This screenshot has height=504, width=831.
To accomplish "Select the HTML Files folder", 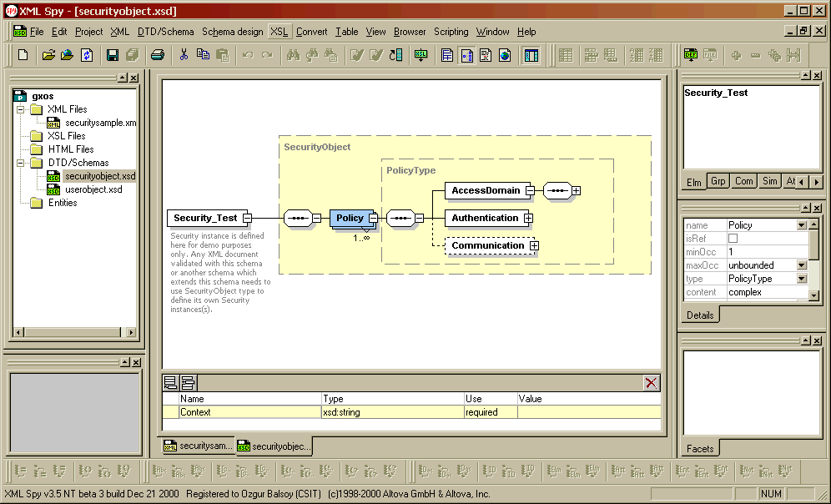I will point(71,149).
